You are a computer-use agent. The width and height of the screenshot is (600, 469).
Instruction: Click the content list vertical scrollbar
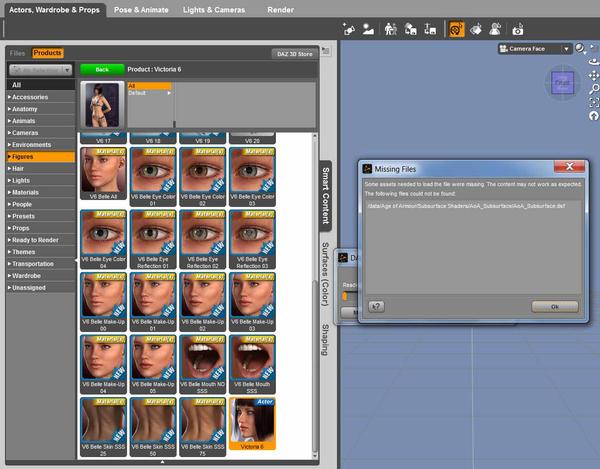pyautogui.click(x=315, y=296)
